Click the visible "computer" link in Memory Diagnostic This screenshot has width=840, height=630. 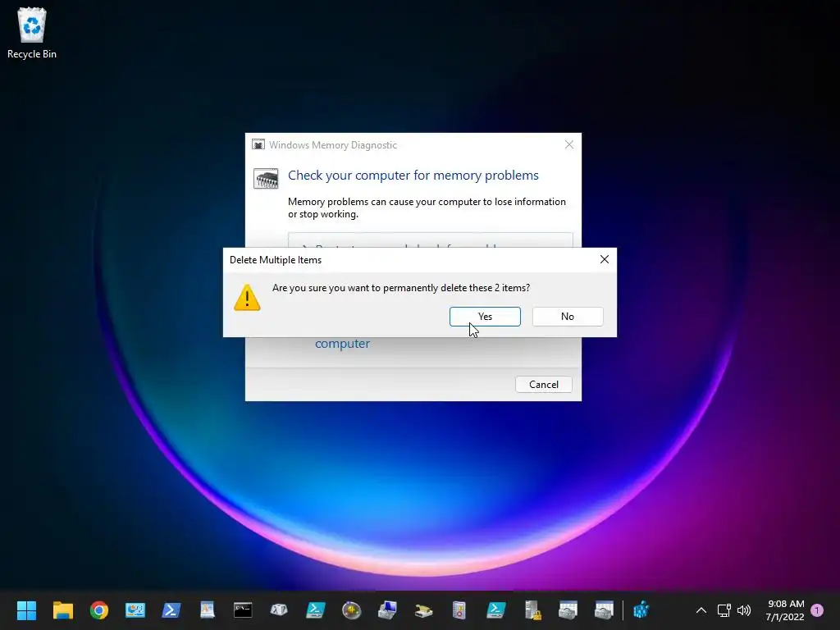tap(342, 344)
